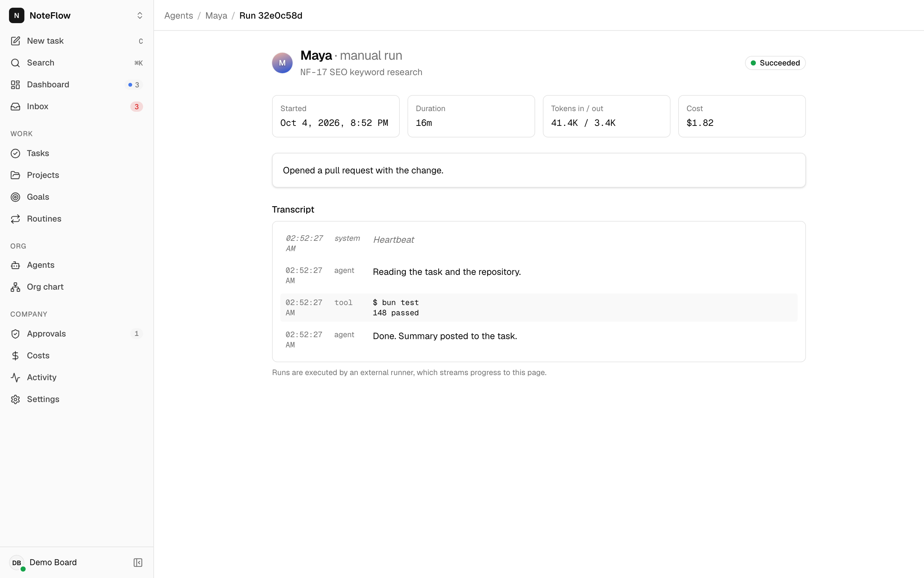Click the Tokens 41.4K / 3.4K value

pyautogui.click(x=583, y=123)
